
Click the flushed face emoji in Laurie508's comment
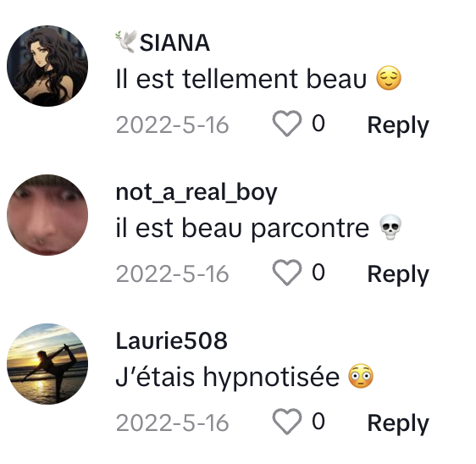coord(361,376)
